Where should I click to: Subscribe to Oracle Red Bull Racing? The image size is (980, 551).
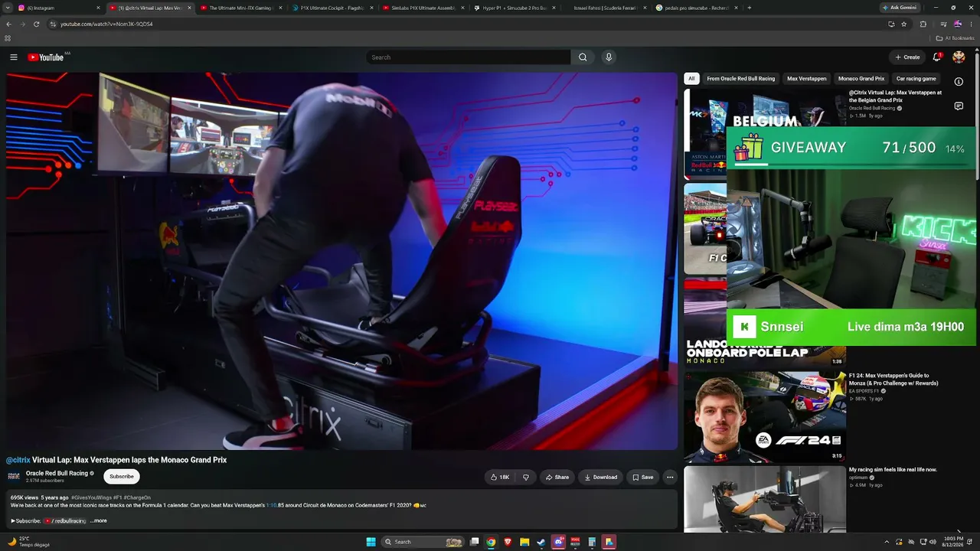coord(122,477)
